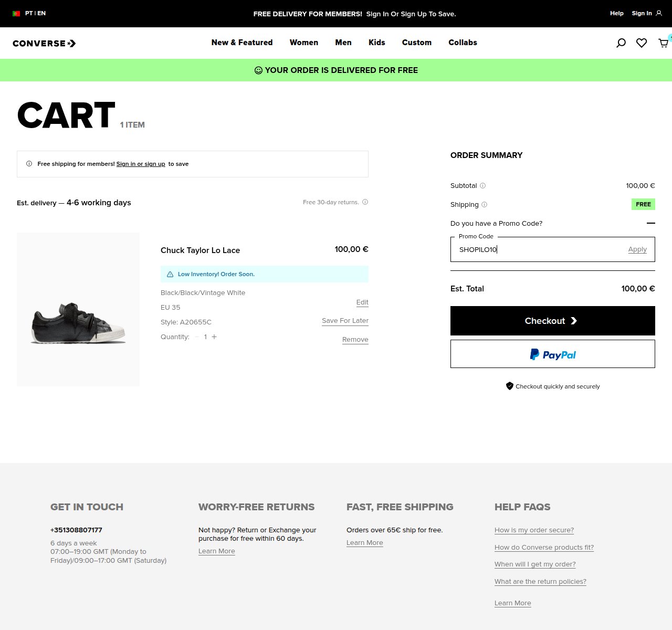
Task: Open When will I get my order? FAQ
Action: tap(535, 564)
